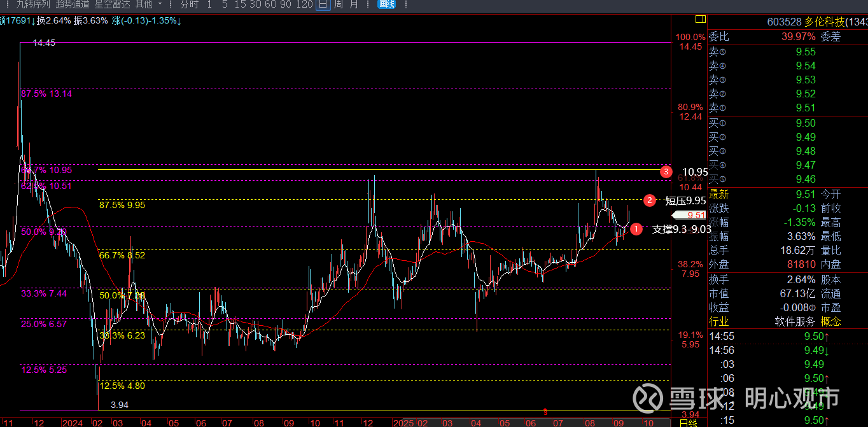868x427 pixels.
Task: Open the 星空雷达 indicator
Action: (113, 4)
